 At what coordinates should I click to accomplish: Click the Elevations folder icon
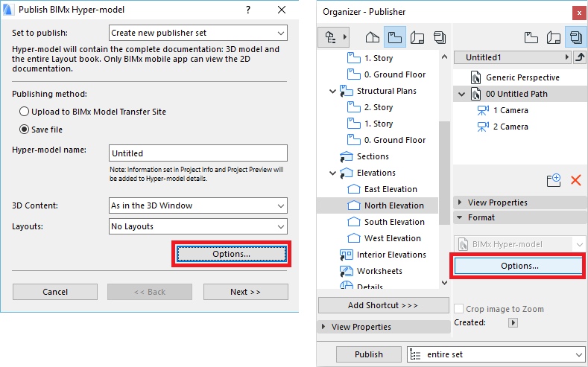point(347,173)
